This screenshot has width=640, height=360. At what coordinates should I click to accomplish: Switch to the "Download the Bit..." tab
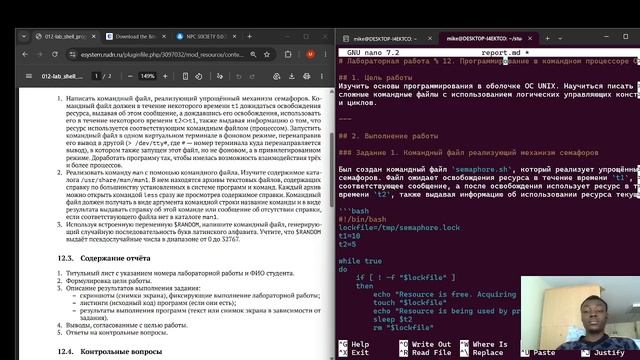tap(135, 37)
